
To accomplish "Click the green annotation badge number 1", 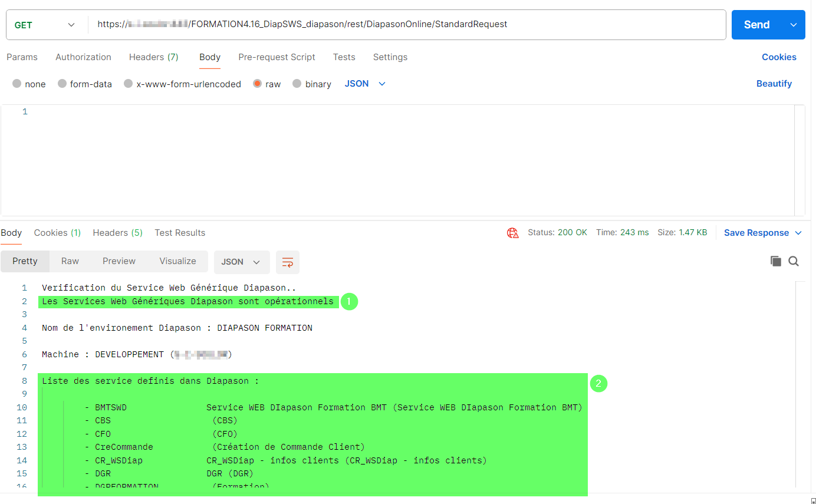I will click(x=349, y=302).
